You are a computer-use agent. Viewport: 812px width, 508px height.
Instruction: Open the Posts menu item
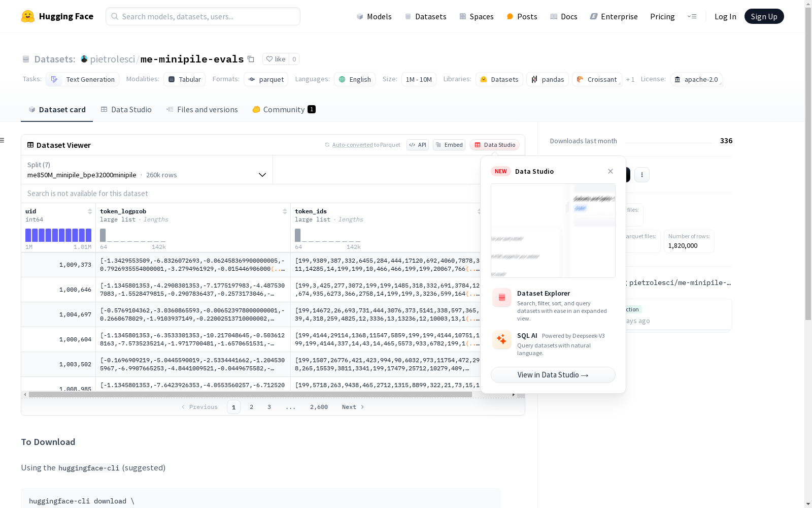pos(522,16)
